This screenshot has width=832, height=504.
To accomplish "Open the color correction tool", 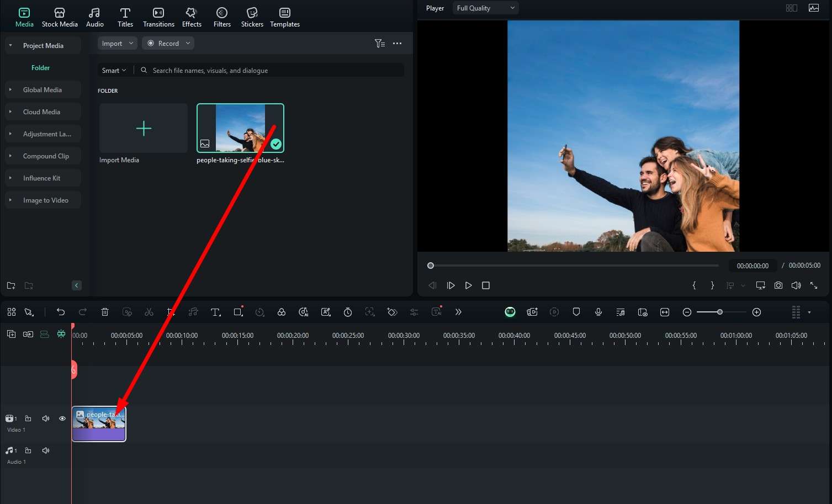I will pyautogui.click(x=282, y=312).
